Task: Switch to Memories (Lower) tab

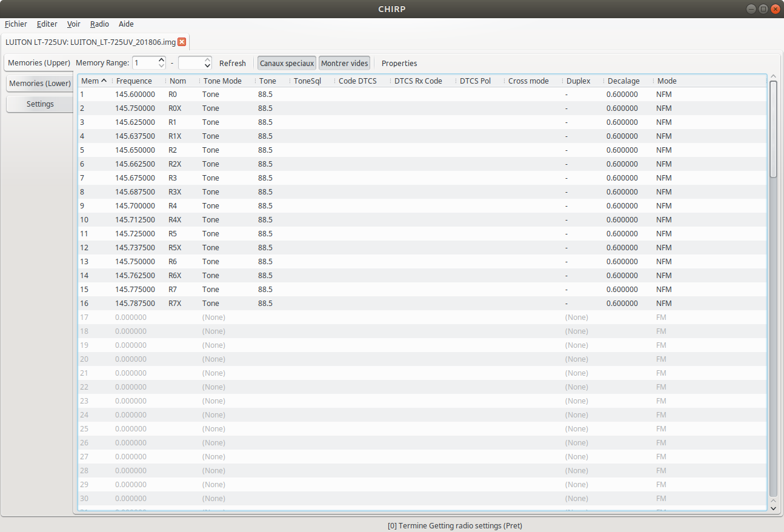Action: tap(40, 83)
